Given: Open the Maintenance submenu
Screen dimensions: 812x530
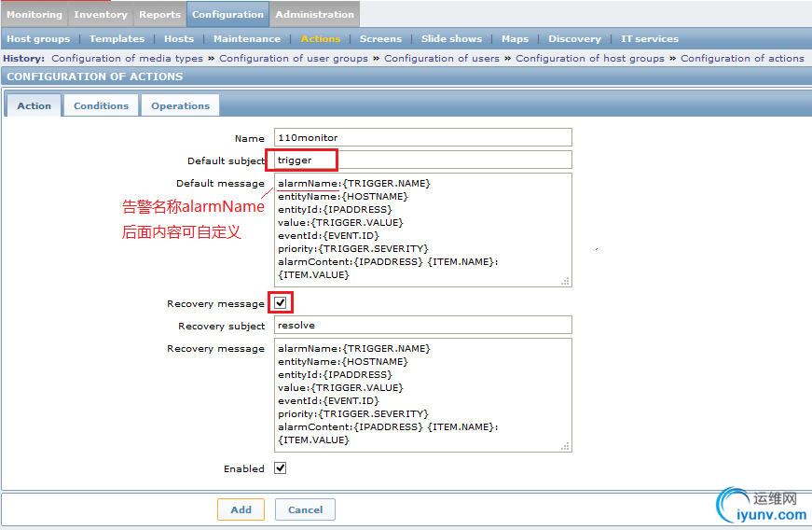Looking at the screenshot, I should pyautogui.click(x=247, y=39).
